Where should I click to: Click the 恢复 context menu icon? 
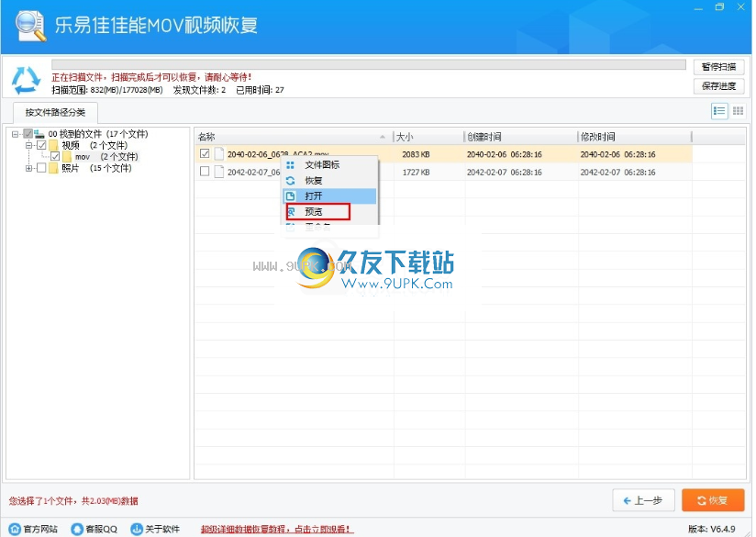click(290, 181)
